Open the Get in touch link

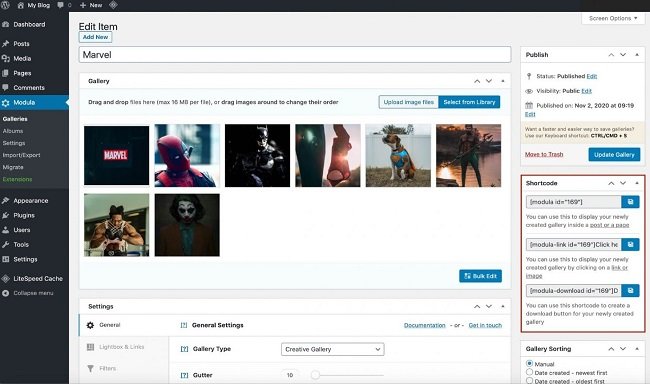coord(485,325)
